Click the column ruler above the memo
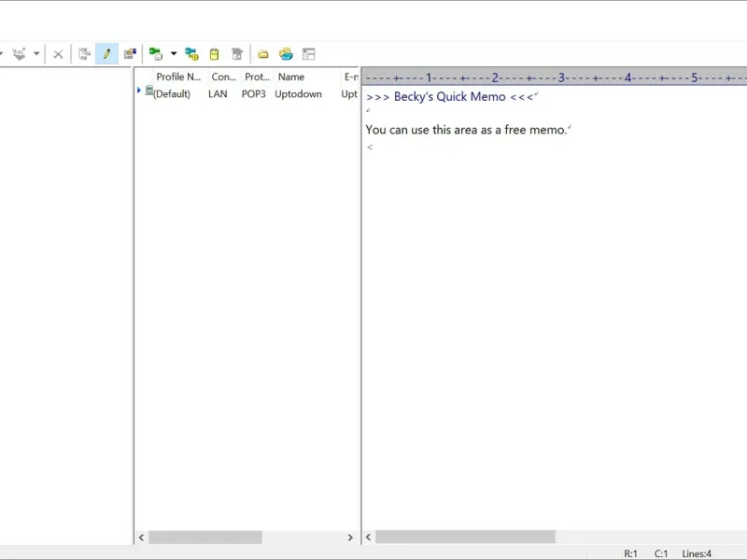The height and width of the screenshot is (560, 747). (x=554, y=77)
